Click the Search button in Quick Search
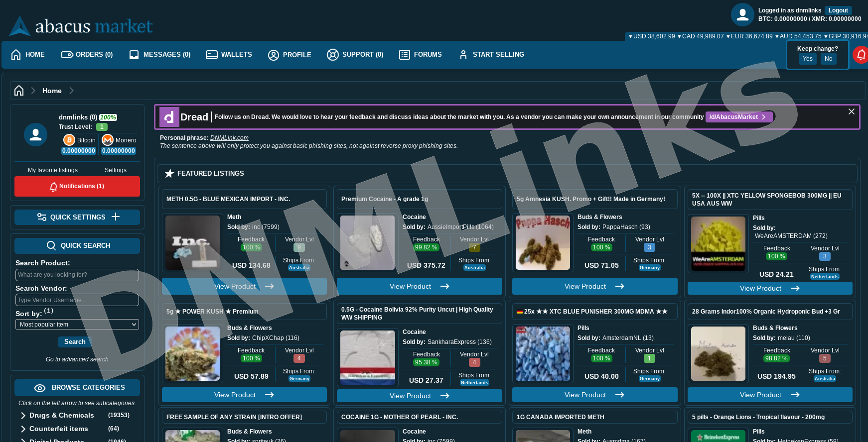The height and width of the screenshot is (442, 868). click(x=75, y=342)
